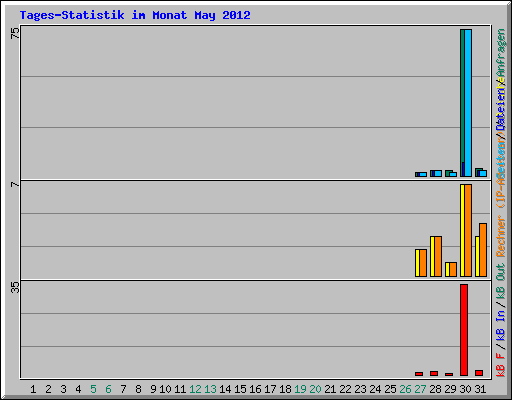The height and width of the screenshot is (400, 512).
Task: Click day label 4 on x-axis
Action: (x=78, y=389)
